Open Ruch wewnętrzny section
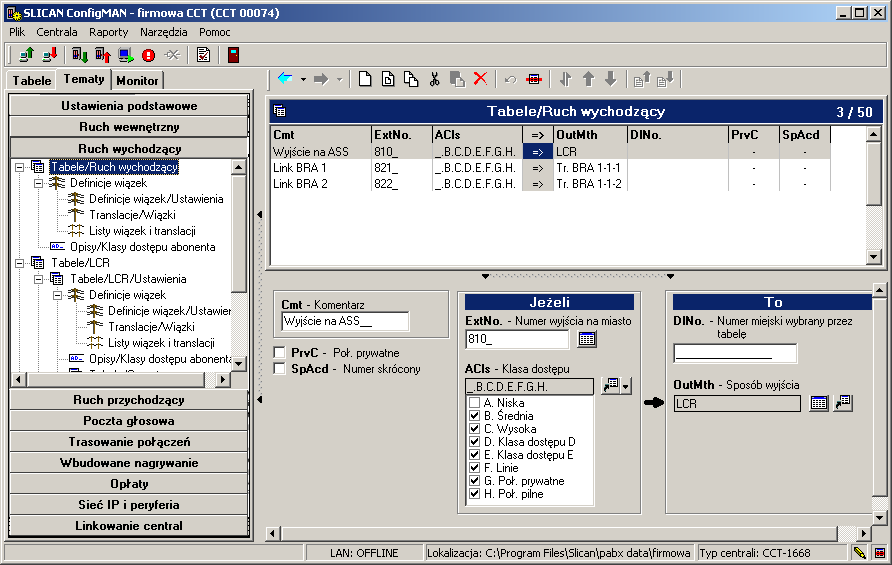892x565 pixels. 129,127
